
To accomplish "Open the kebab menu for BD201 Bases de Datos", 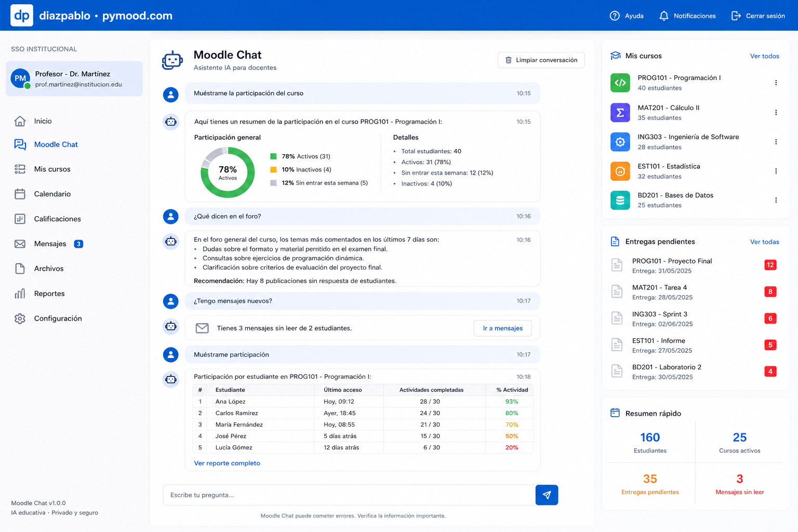I will 776,200.
